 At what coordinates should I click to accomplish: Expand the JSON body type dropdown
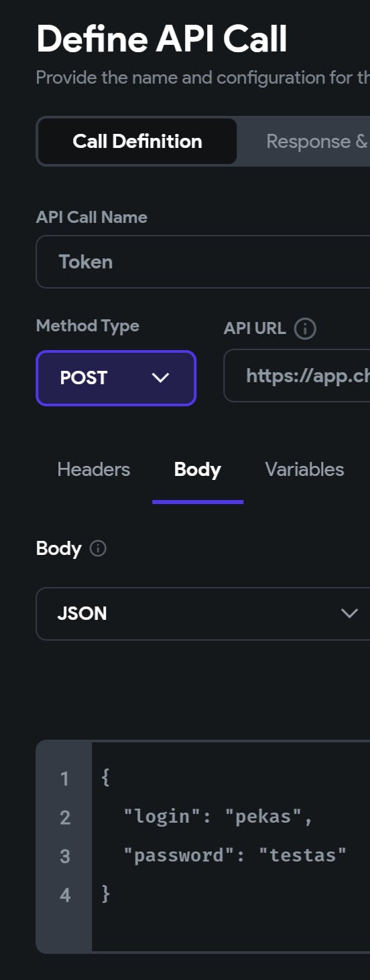[203, 614]
